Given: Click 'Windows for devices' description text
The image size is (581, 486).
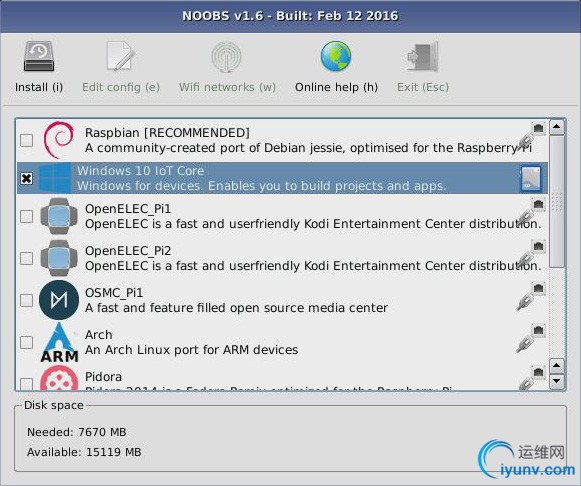Looking at the screenshot, I should (262, 186).
